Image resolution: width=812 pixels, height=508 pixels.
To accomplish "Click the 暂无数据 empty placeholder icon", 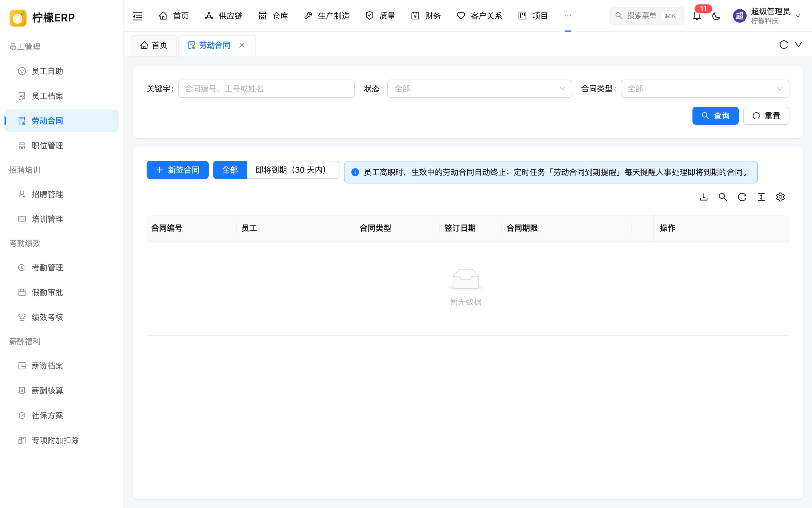I will (466, 279).
